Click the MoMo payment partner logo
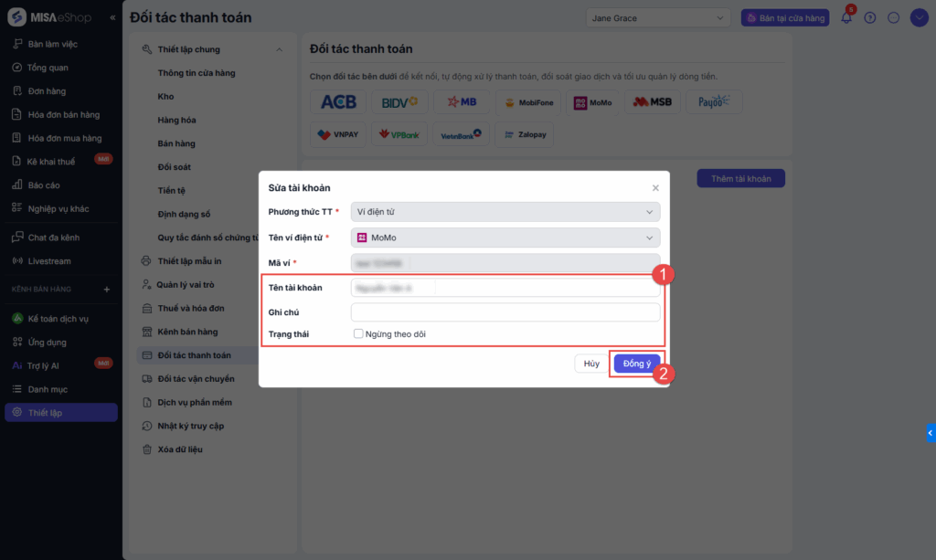The image size is (936, 560). pos(592,102)
